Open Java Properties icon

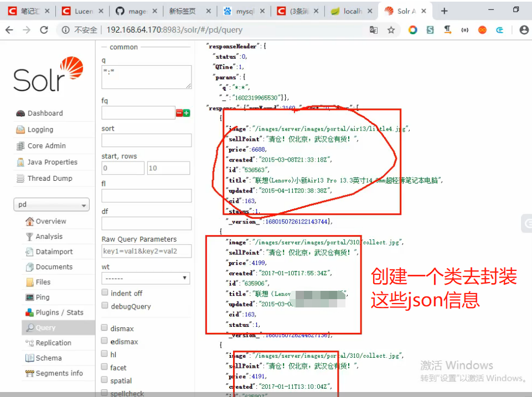pyautogui.click(x=20, y=162)
